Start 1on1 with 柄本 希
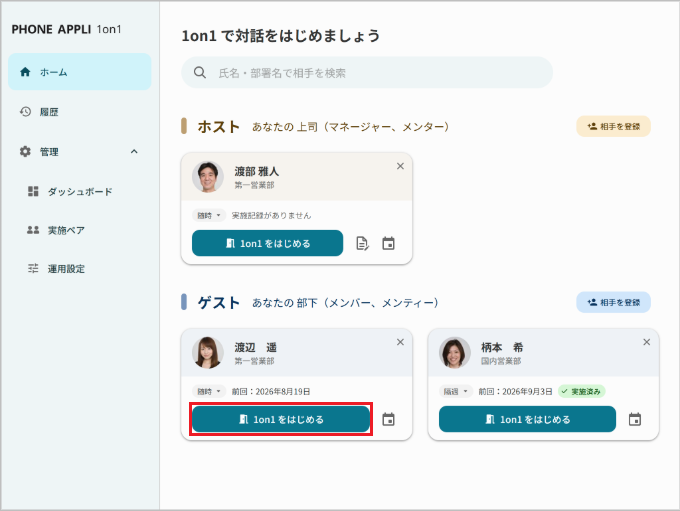 click(527, 419)
